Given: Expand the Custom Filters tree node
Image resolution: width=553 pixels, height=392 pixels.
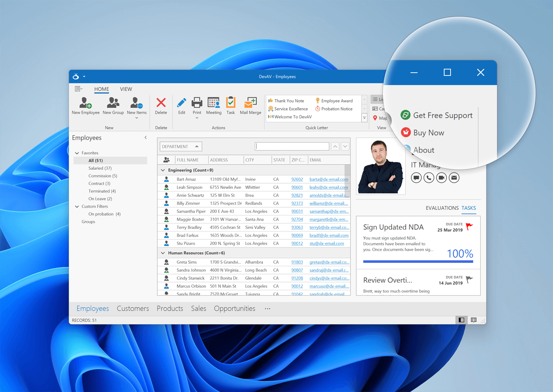Looking at the screenshot, I should coord(77,206).
